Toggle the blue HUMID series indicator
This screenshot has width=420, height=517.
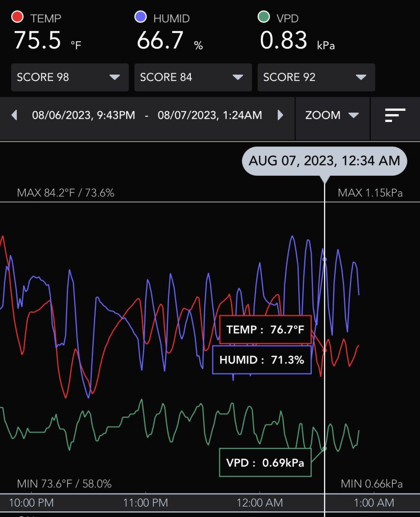coord(141,17)
